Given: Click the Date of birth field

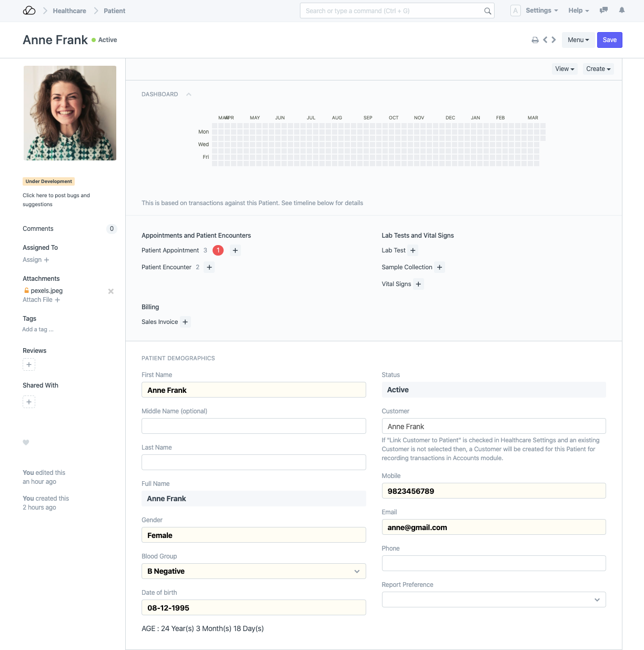Looking at the screenshot, I should click(254, 607).
